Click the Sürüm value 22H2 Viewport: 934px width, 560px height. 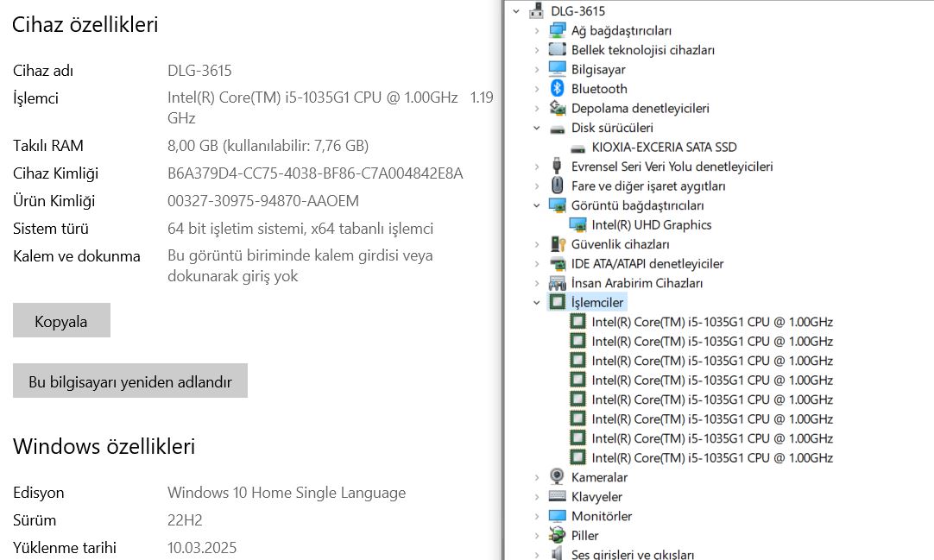click(x=185, y=520)
